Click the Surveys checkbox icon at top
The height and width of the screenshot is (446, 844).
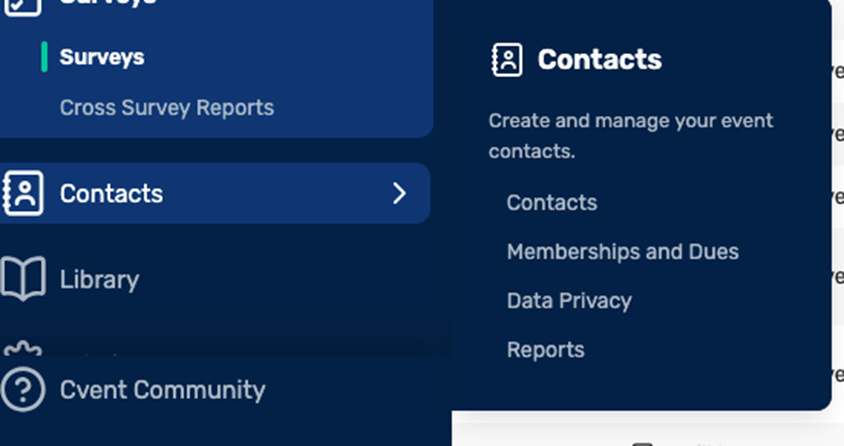(x=22, y=5)
